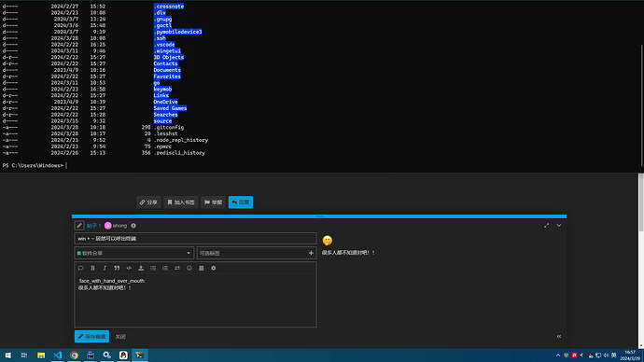Image resolution: width=644 pixels, height=362 pixels.
Task: Open the 帖子 1 post link
Action: click(x=93, y=226)
